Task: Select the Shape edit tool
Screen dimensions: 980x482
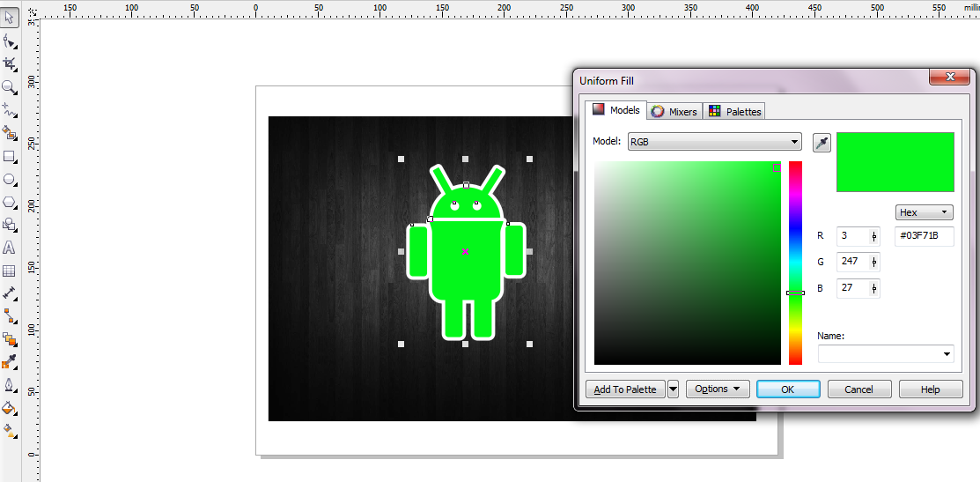Action: [x=10, y=41]
